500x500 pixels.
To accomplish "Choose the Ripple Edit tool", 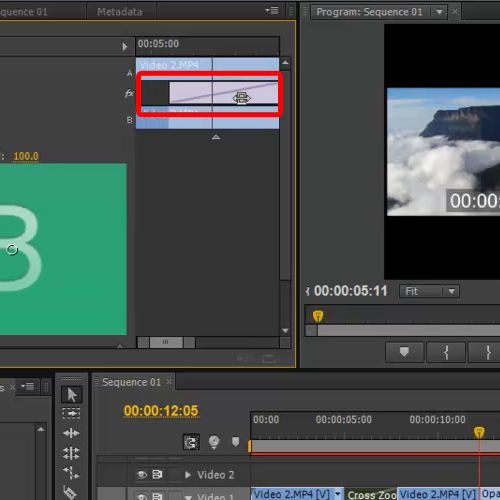I will 71,433.
